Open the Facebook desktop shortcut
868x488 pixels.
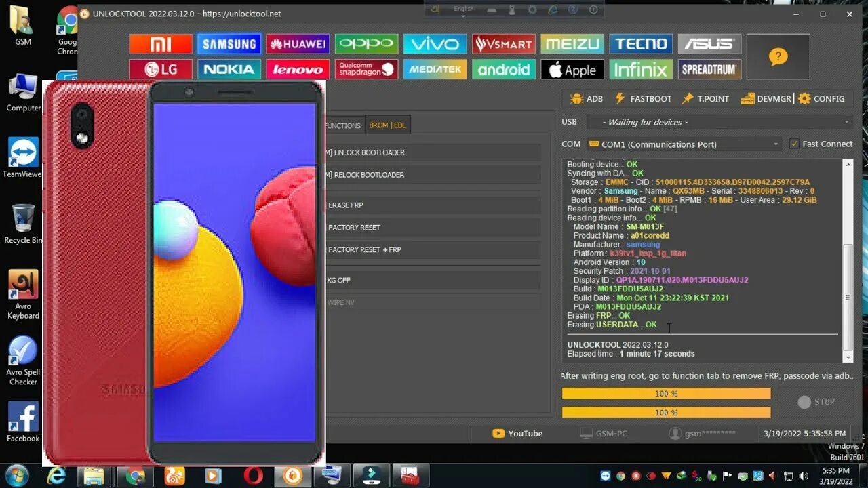tap(23, 422)
